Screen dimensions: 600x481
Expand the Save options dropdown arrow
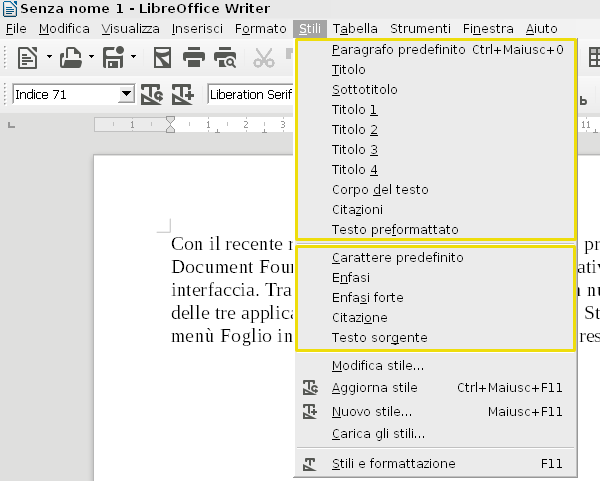[134, 57]
